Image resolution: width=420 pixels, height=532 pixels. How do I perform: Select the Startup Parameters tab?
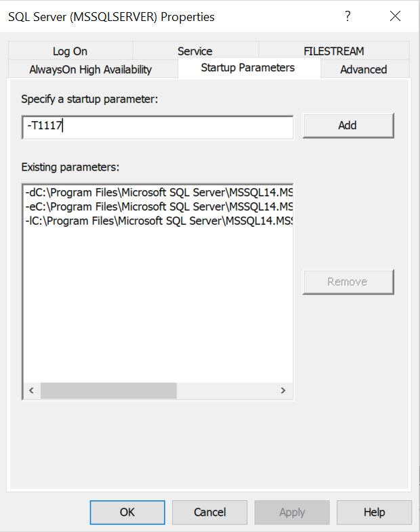(x=248, y=68)
